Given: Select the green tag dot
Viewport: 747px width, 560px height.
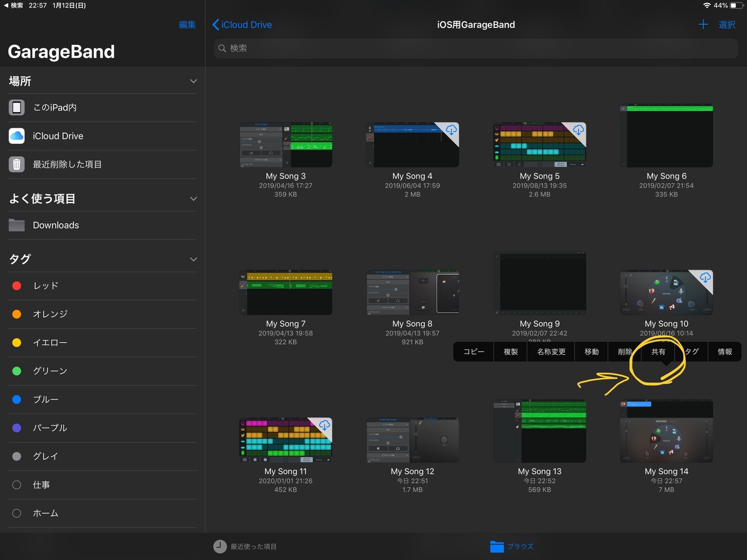Looking at the screenshot, I should pos(17,371).
